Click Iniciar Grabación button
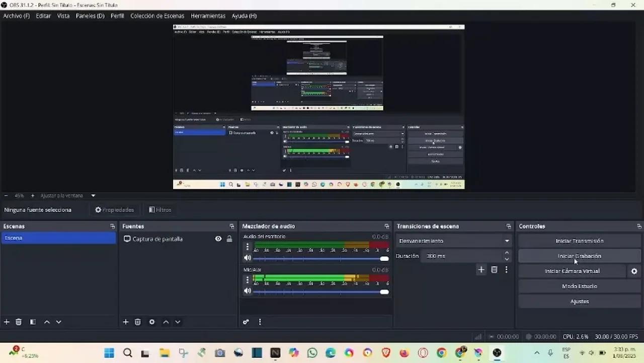 coord(580,256)
